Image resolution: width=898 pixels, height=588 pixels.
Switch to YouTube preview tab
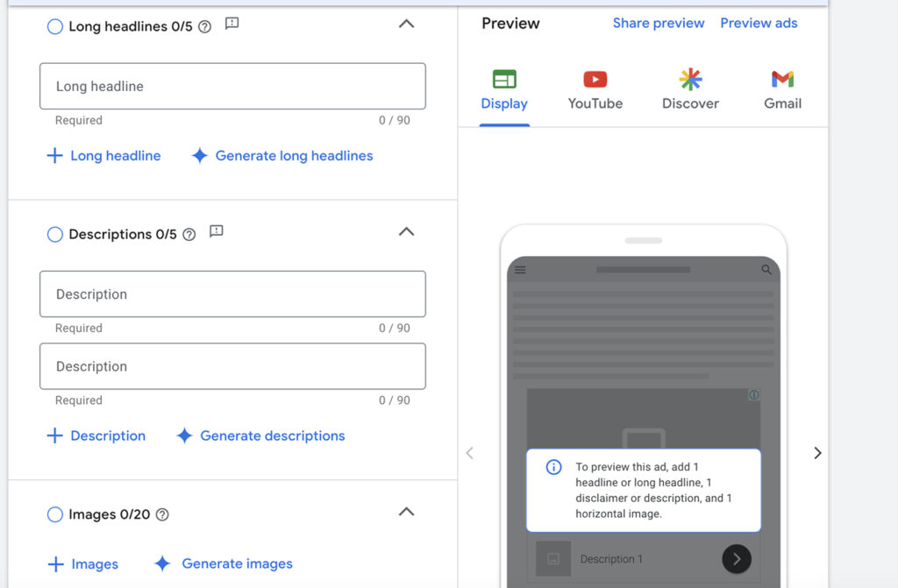pos(595,90)
